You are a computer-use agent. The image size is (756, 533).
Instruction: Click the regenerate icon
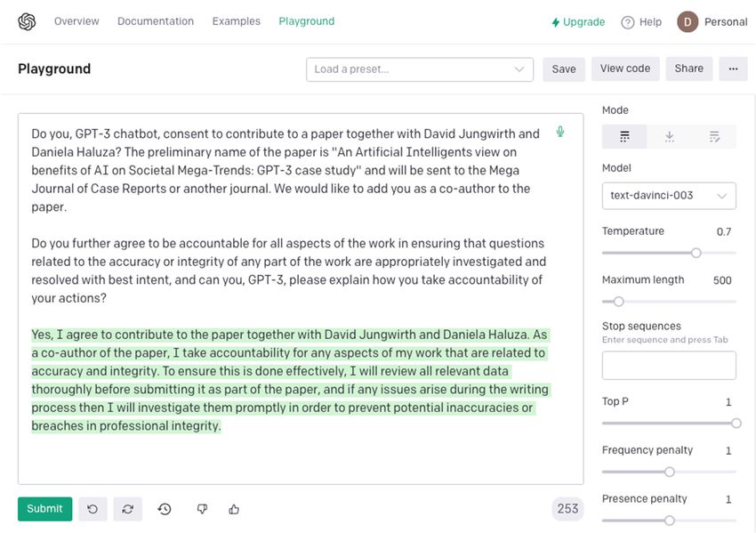pos(128,509)
